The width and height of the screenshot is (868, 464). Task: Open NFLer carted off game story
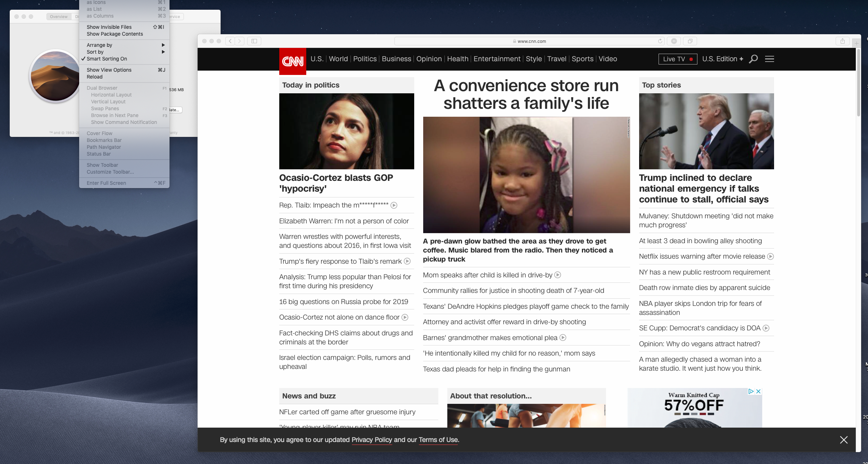point(347,412)
